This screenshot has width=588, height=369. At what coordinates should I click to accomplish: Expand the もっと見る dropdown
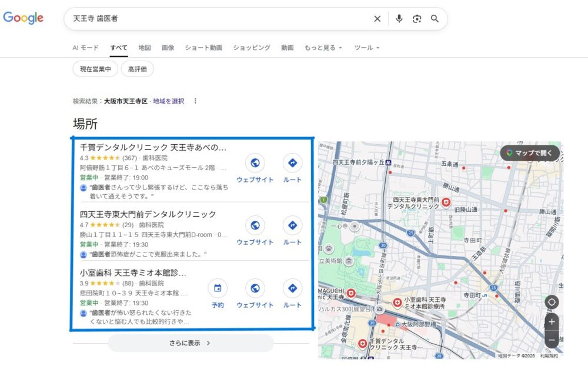pyautogui.click(x=323, y=48)
